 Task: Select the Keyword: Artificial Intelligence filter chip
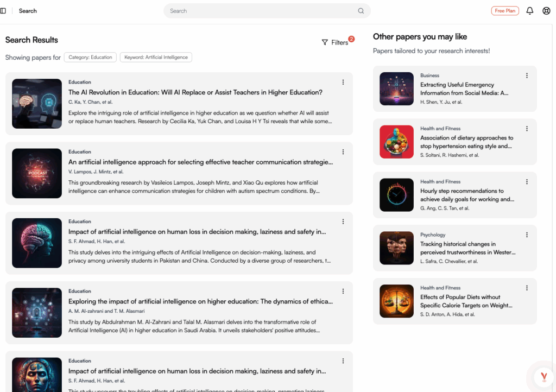(x=156, y=57)
